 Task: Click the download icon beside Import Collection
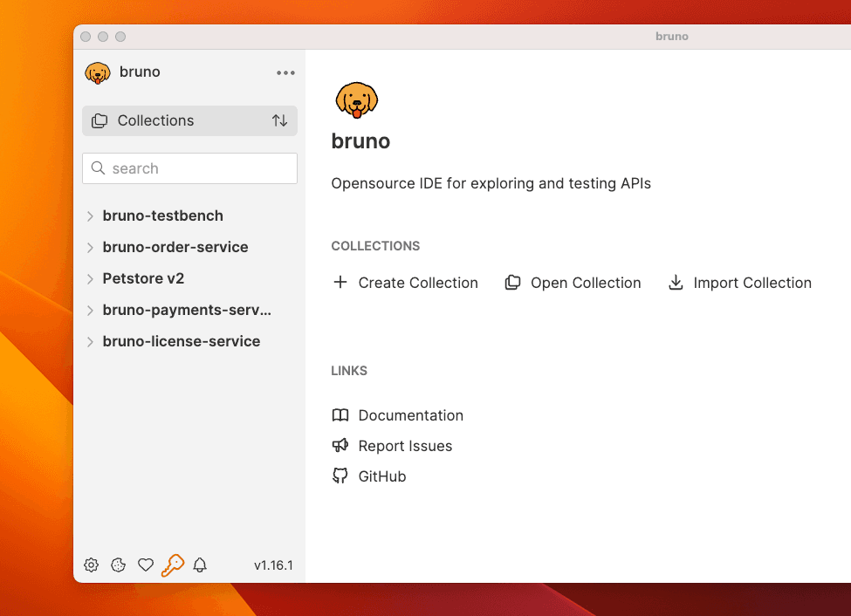676,283
